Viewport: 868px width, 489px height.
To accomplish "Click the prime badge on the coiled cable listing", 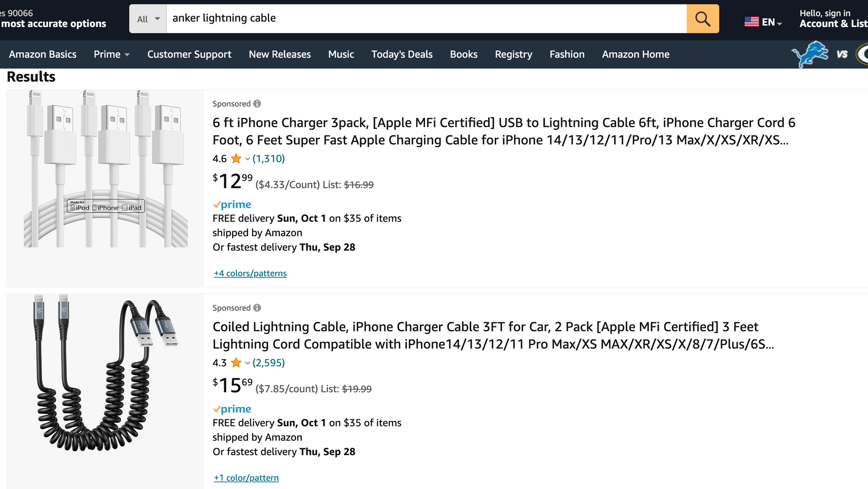I will point(232,409).
